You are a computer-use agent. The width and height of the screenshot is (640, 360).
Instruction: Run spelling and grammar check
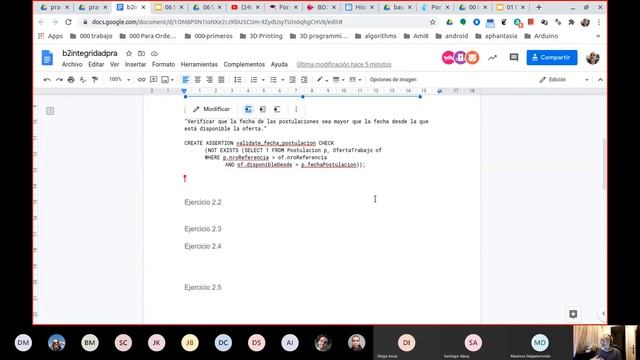83,80
